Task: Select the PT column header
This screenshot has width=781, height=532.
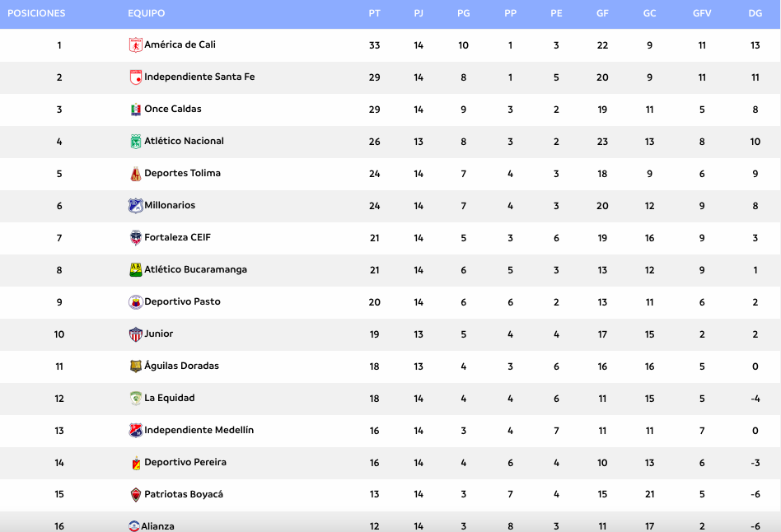Action: 375,13
